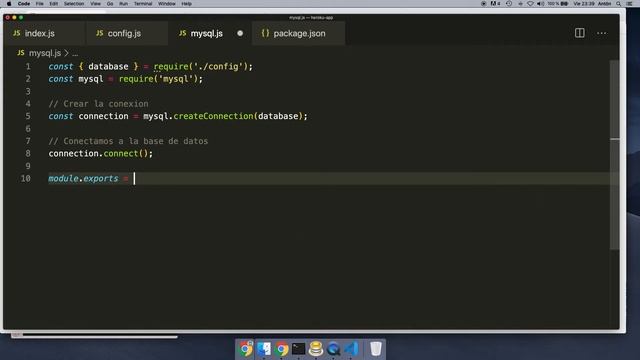
Task: Open the More Actions ellipsis menu
Action: (601, 33)
